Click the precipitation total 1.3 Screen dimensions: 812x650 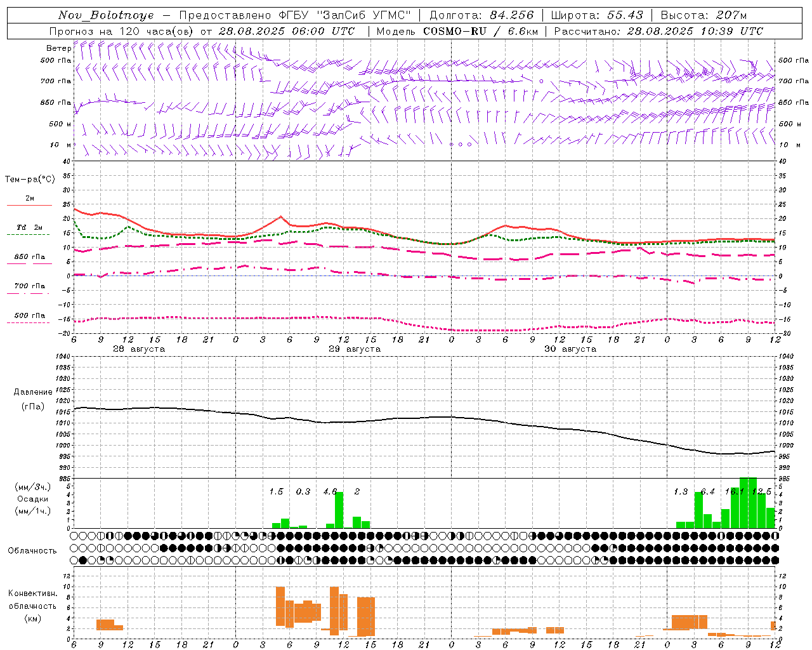(x=681, y=492)
